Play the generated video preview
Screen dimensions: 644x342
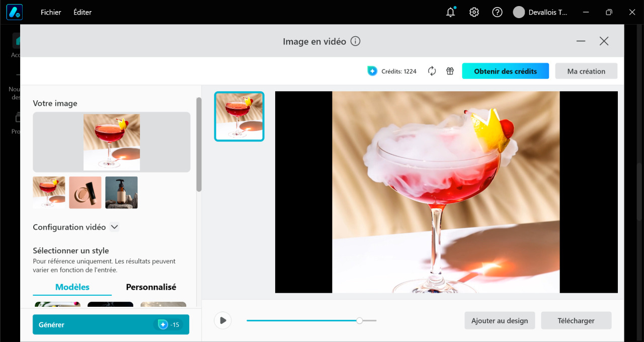tap(222, 320)
